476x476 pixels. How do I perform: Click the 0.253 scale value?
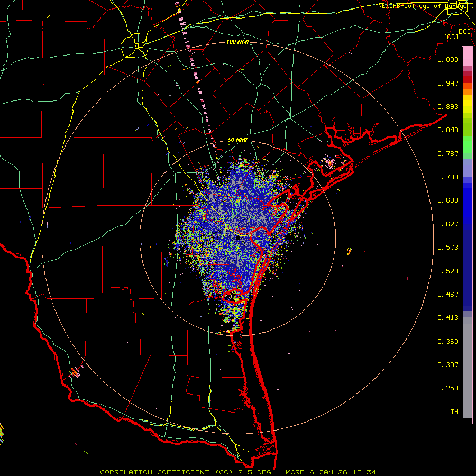coord(448,388)
